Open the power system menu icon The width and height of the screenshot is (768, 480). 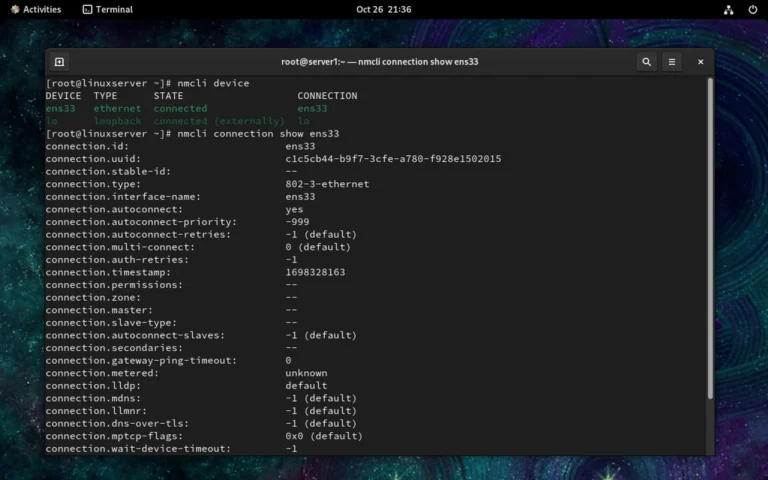[x=752, y=10]
